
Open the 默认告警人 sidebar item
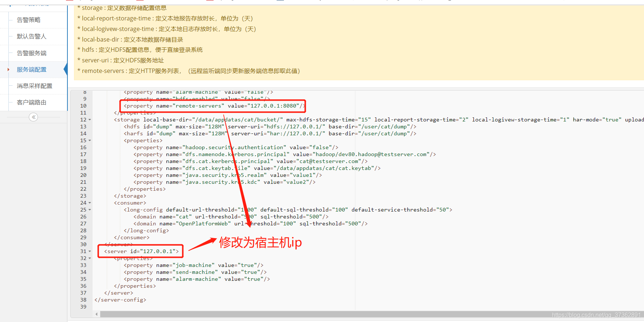31,36
